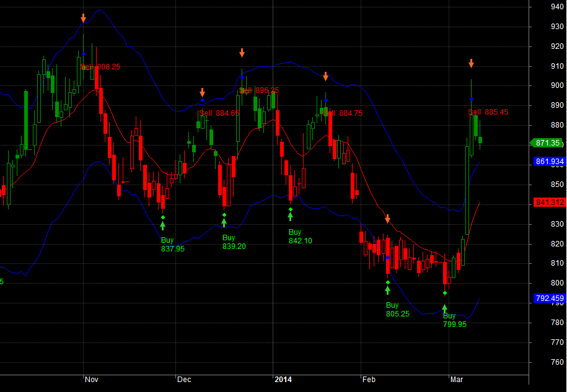Click the 900 price axis label

(x=557, y=85)
